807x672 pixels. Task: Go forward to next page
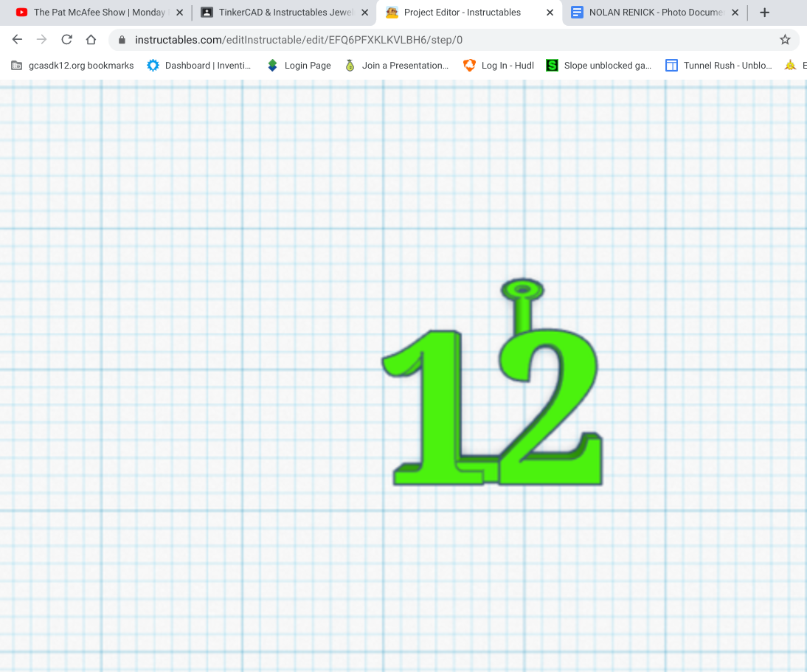(x=42, y=40)
